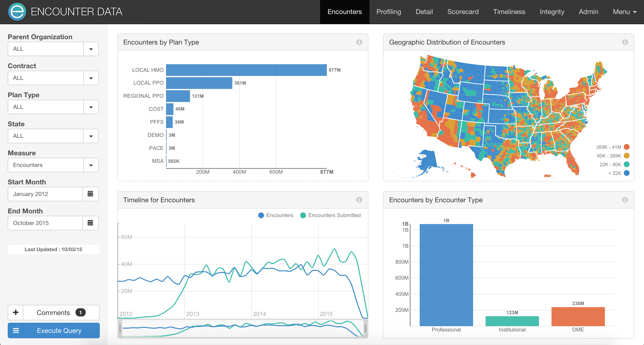The image size is (644, 345).
Task: Click the COST bar
Action: pos(169,109)
